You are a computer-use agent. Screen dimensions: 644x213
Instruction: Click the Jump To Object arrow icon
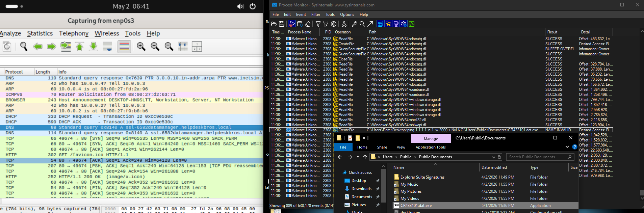click(370, 24)
